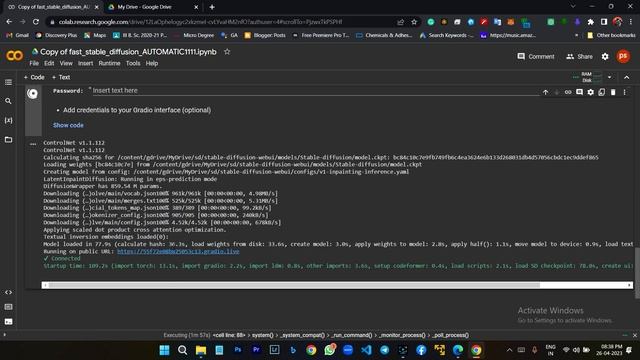Open the Colab logo home
Image resolution: width=640 pixels, height=360 pixels.
click(15, 56)
